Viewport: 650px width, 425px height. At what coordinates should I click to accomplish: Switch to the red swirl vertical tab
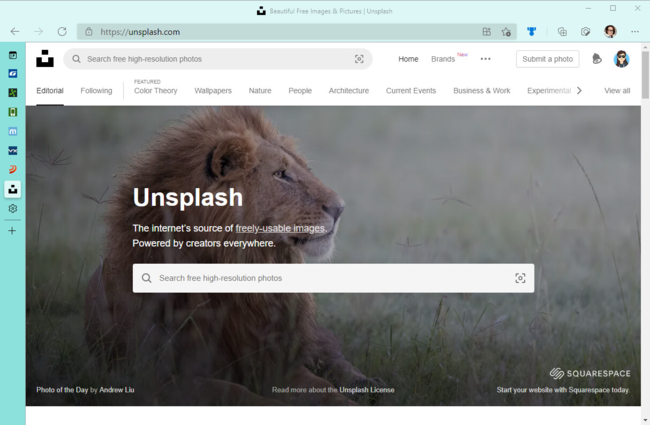[13, 170]
